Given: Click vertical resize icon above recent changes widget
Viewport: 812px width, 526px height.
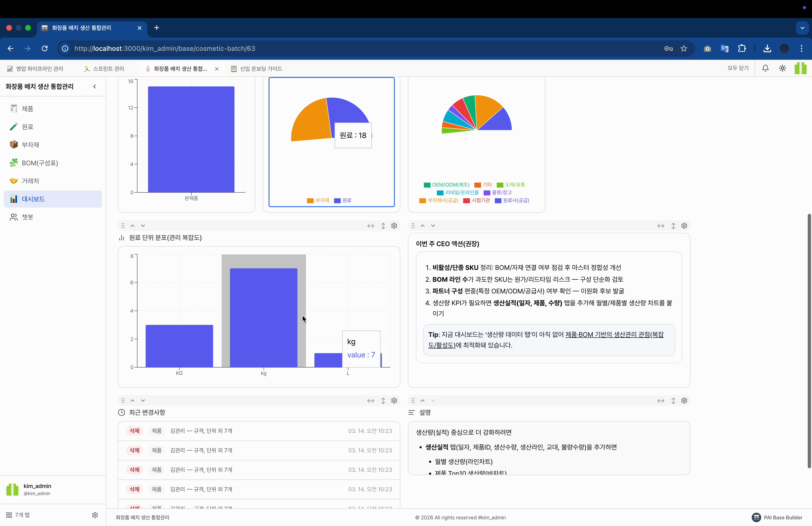Looking at the screenshot, I should click(x=383, y=400).
